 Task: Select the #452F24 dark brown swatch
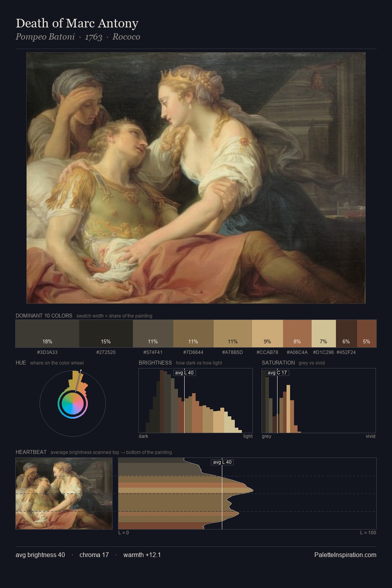point(347,334)
